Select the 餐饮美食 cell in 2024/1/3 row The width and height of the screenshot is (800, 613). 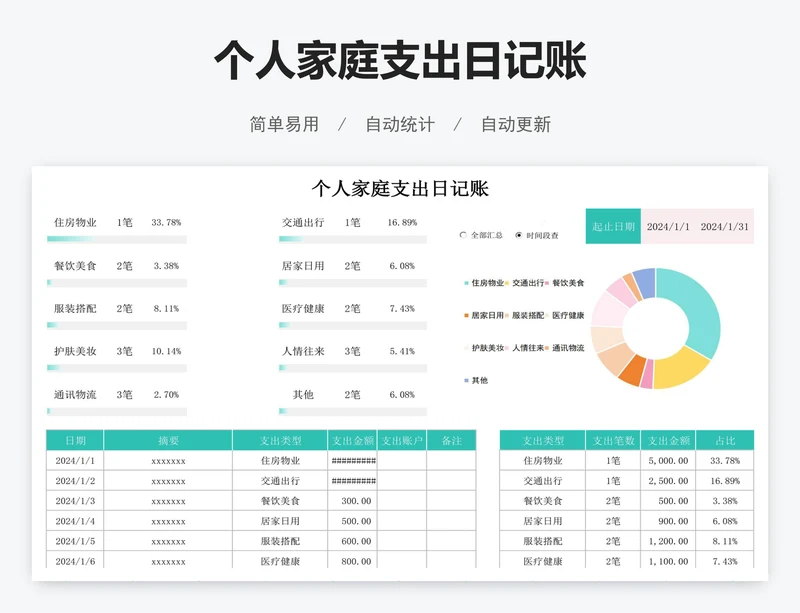pyautogui.click(x=280, y=501)
